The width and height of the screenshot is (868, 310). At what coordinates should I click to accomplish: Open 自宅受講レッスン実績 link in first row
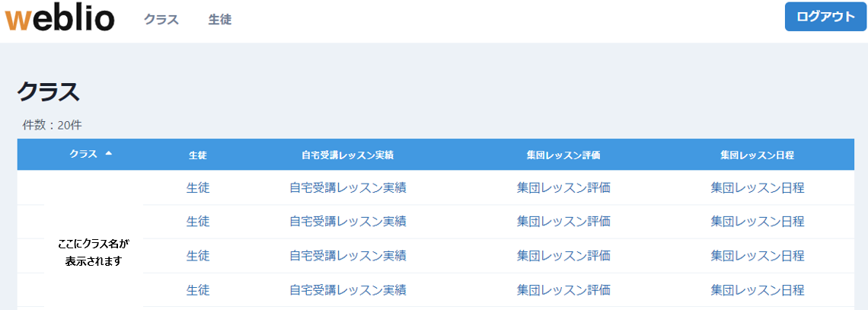[348, 188]
